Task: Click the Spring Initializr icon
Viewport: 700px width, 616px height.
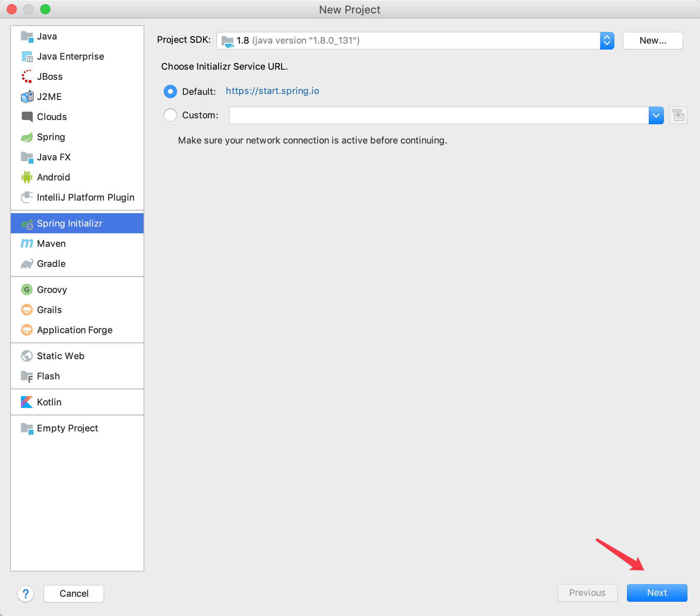Action: (27, 224)
